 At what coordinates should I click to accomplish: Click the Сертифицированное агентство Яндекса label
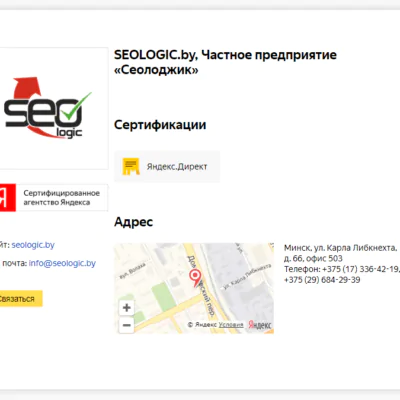[61, 198]
